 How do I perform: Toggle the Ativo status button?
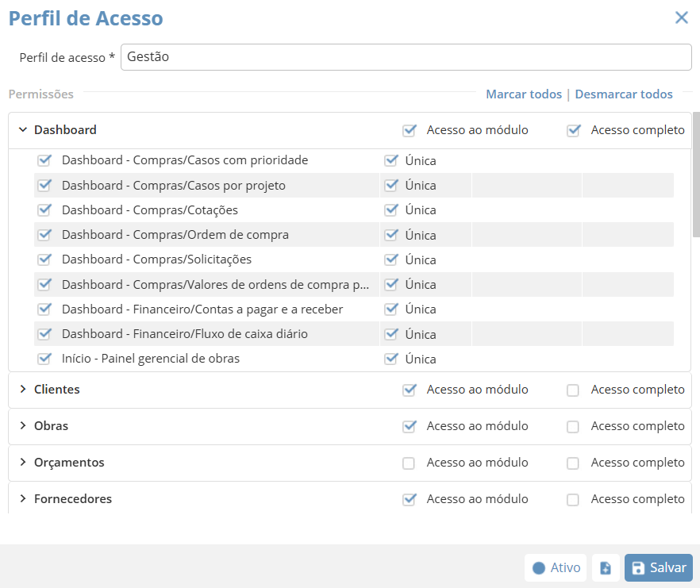tap(556, 568)
